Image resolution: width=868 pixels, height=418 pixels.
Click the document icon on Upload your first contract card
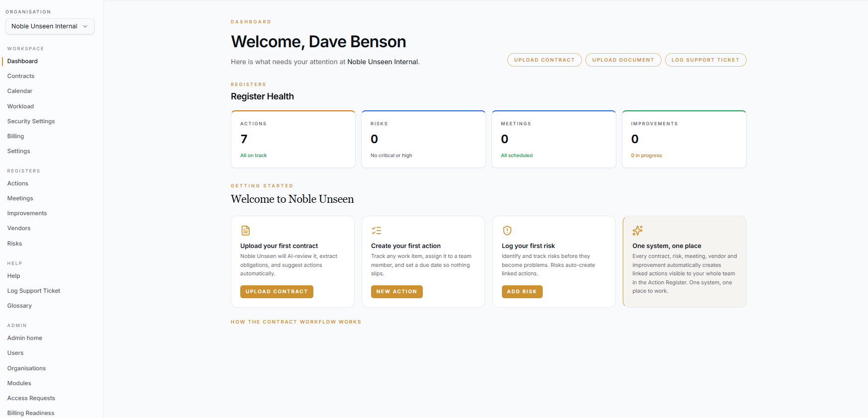245,231
